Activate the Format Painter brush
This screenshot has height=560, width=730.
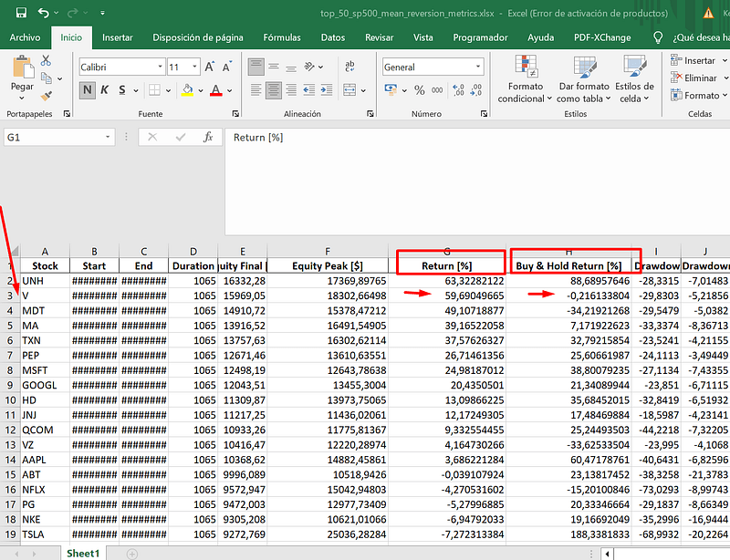[47, 96]
